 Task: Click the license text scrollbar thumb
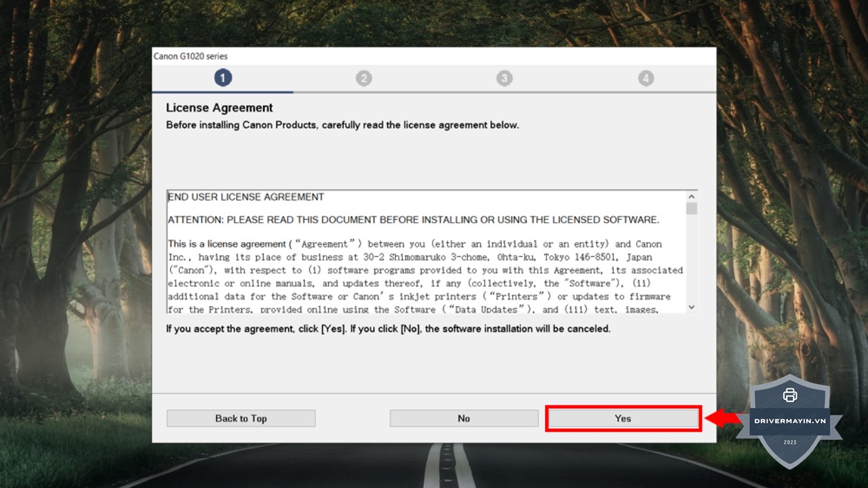pyautogui.click(x=691, y=209)
